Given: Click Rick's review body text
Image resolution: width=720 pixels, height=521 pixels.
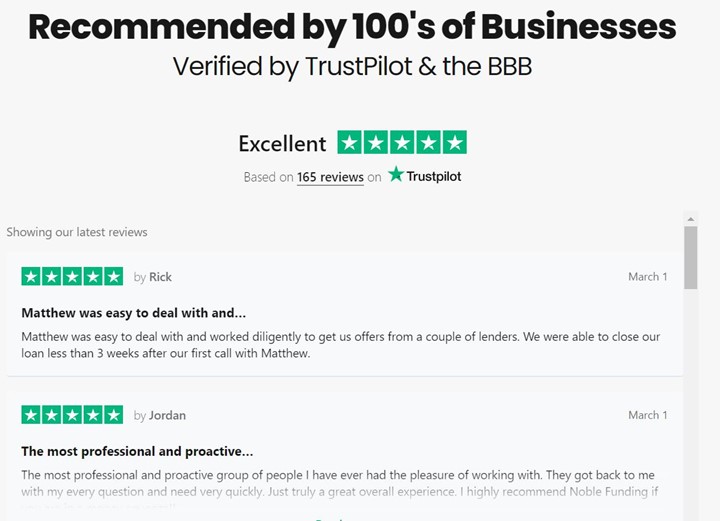Looking at the screenshot, I should pos(341,345).
